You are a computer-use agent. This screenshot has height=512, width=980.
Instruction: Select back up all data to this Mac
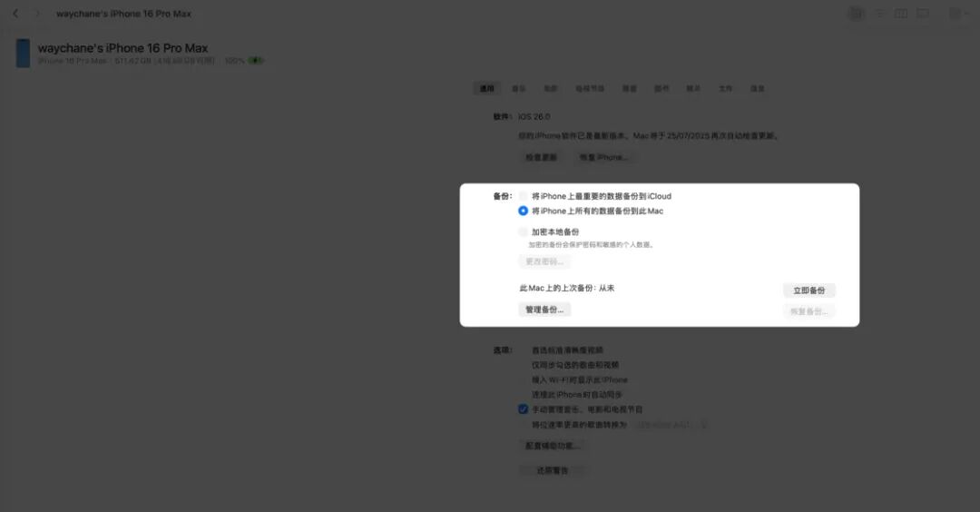(x=524, y=212)
